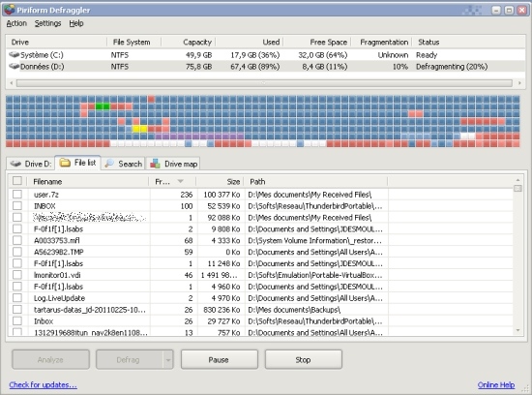Click the Fragments column sort arrow
The image size is (532, 395).
coord(180,181)
